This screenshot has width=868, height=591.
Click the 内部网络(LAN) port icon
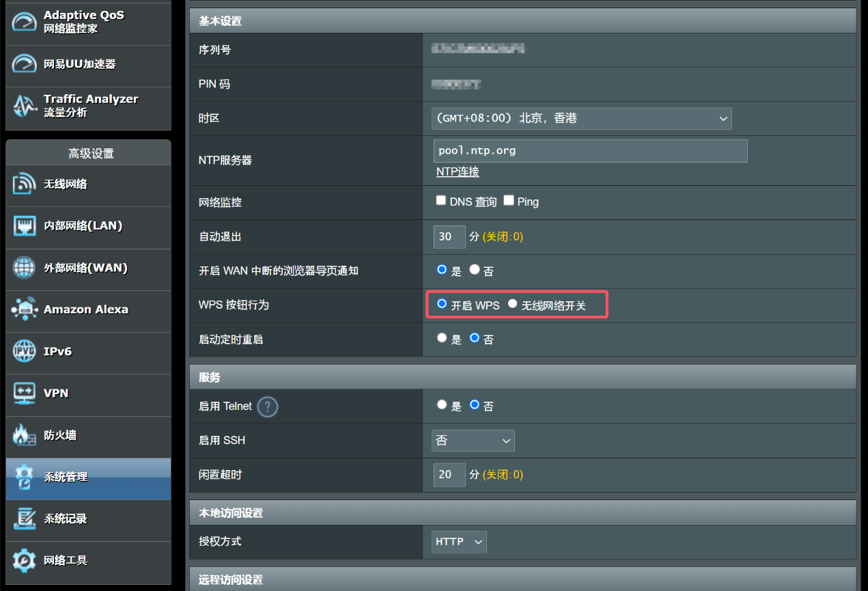tap(25, 226)
